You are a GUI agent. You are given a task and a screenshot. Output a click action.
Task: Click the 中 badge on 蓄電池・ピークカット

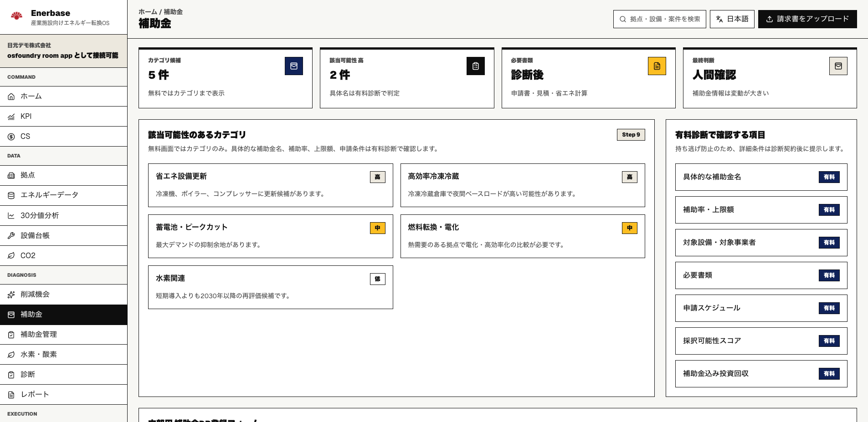(x=378, y=228)
